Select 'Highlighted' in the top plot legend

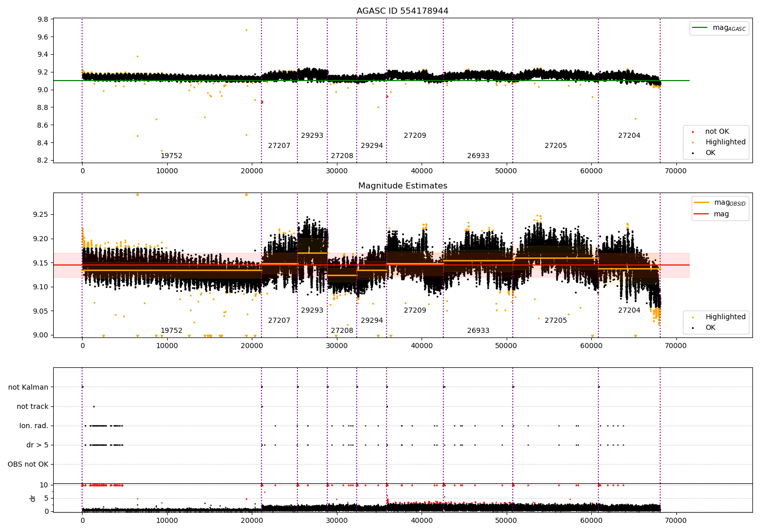coord(726,142)
